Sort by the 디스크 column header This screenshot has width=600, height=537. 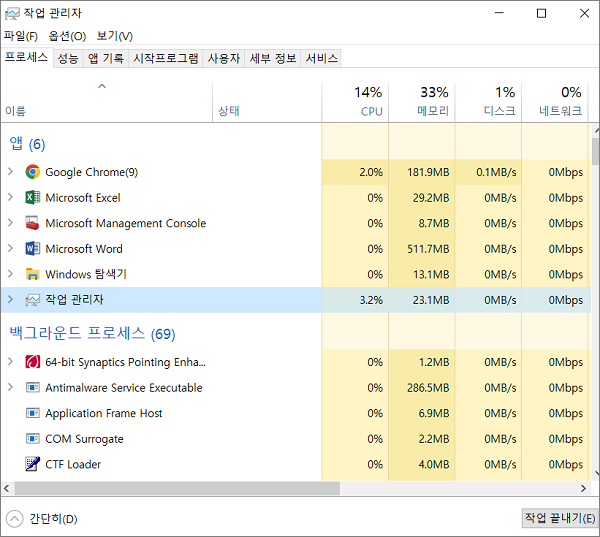[x=488, y=102]
